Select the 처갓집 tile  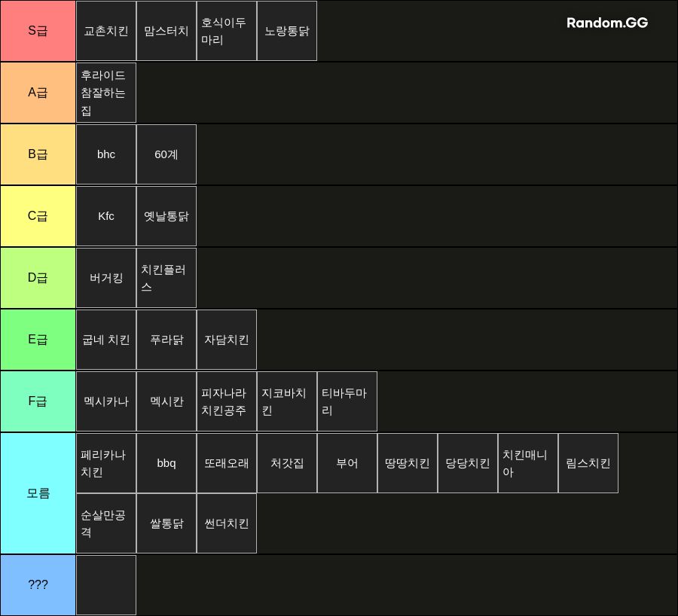(x=287, y=463)
